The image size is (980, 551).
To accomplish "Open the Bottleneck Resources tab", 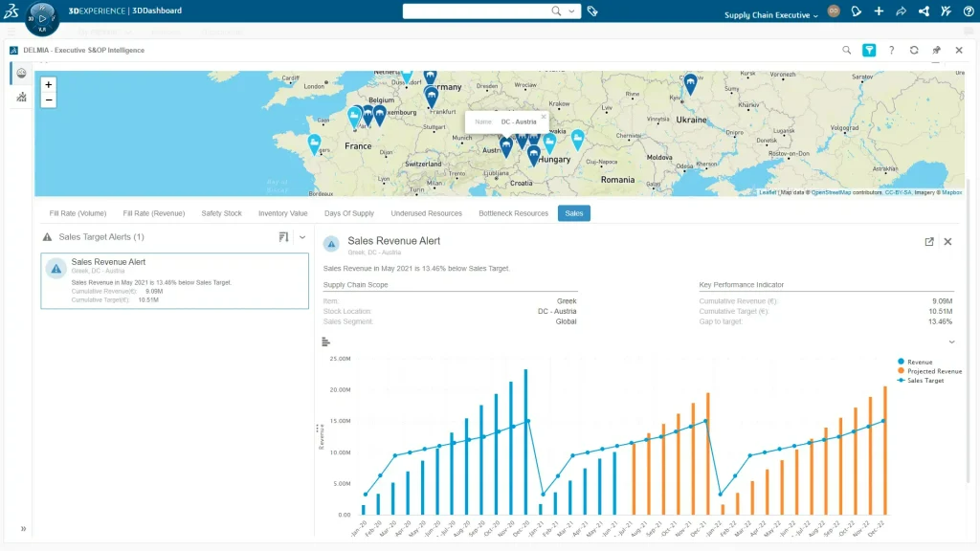I will click(513, 213).
